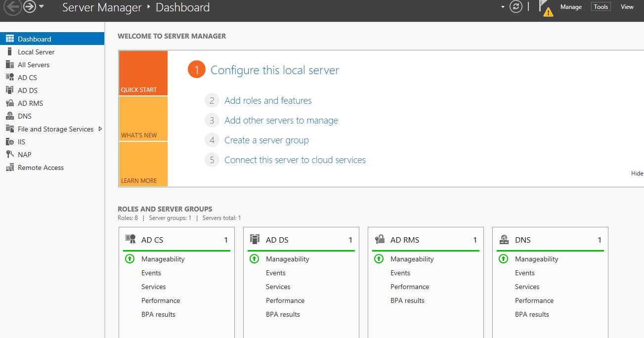This screenshot has width=644, height=338.
Task: Open the notifications flag with warning
Action: [545, 8]
